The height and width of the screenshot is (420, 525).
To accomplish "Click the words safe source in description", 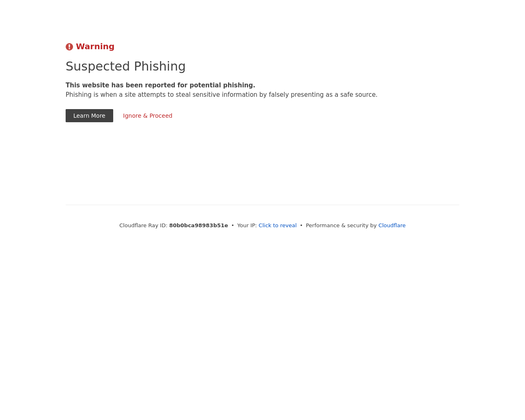I will tap(358, 95).
